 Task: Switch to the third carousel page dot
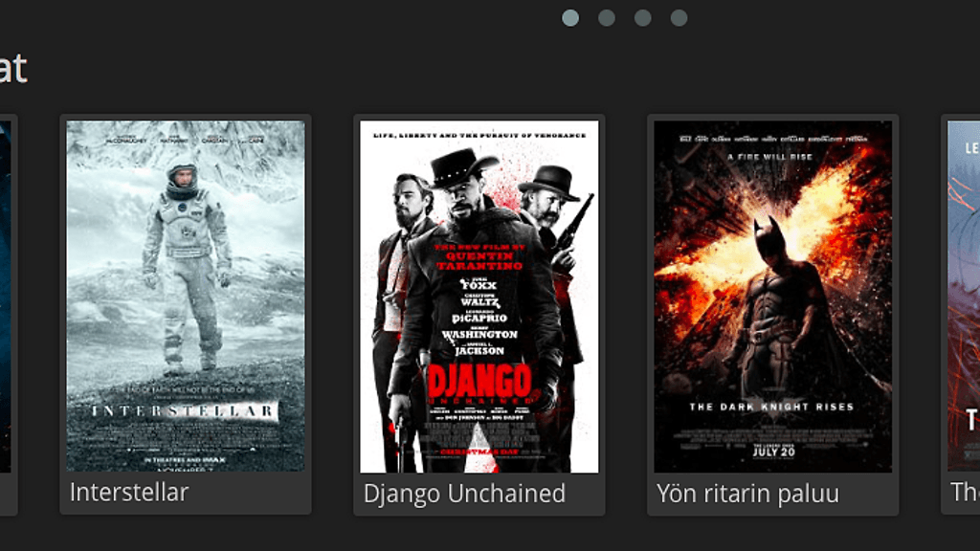click(642, 17)
